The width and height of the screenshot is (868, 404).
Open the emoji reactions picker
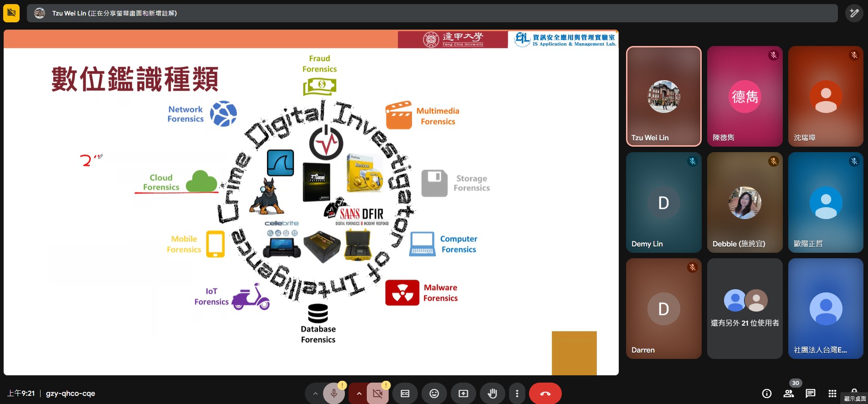coord(434,394)
